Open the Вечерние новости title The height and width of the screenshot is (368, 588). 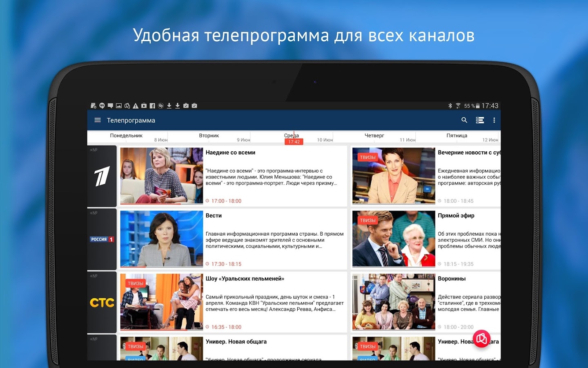[x=469, y=153]
